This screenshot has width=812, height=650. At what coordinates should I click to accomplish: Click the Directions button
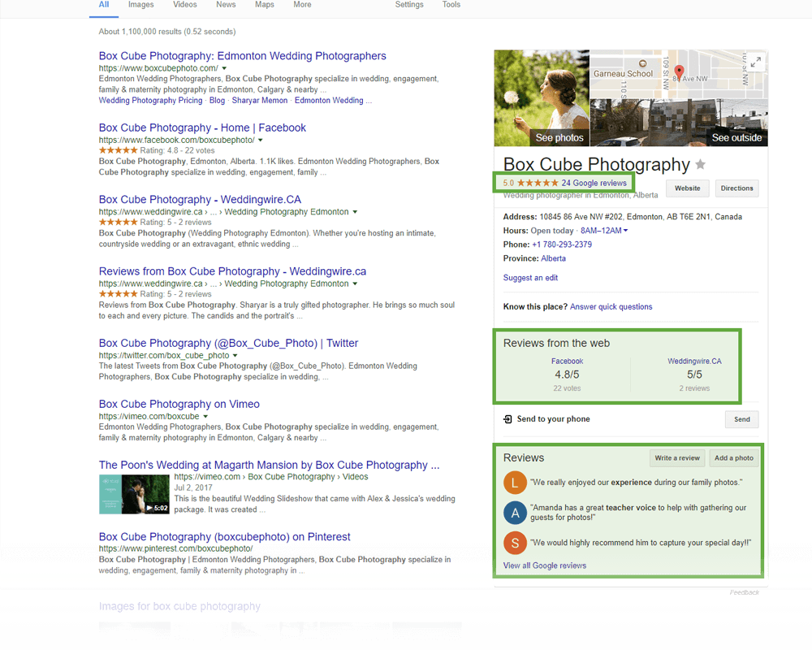click(x=737, y=188)
